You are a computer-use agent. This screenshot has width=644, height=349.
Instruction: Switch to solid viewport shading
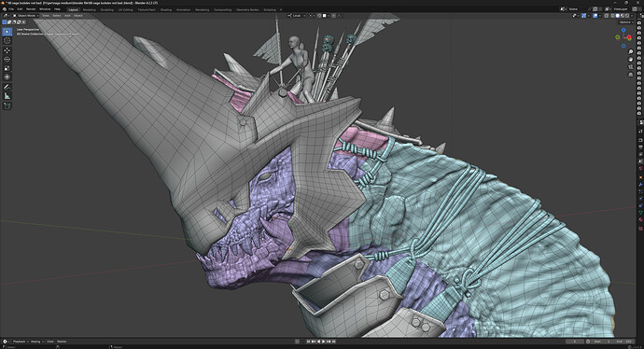coord(618,16)
